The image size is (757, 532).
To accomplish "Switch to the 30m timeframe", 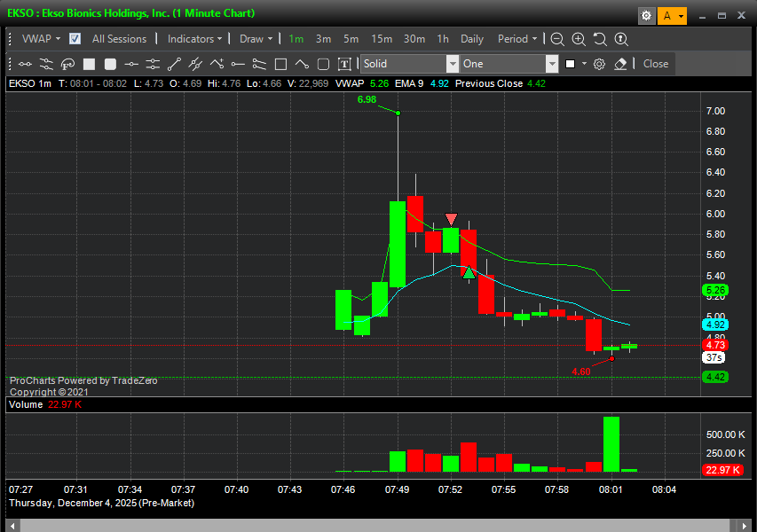I will click(x=414, y=39).
